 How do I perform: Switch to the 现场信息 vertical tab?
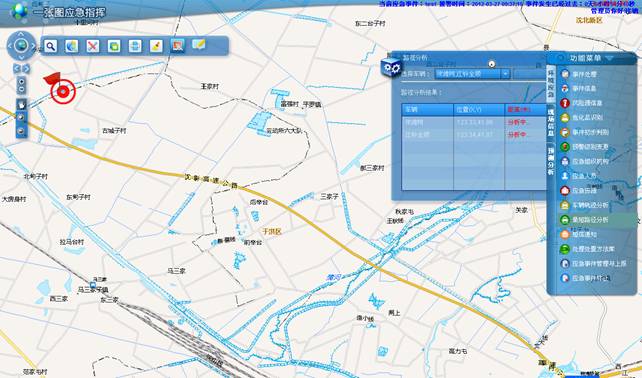551,122
